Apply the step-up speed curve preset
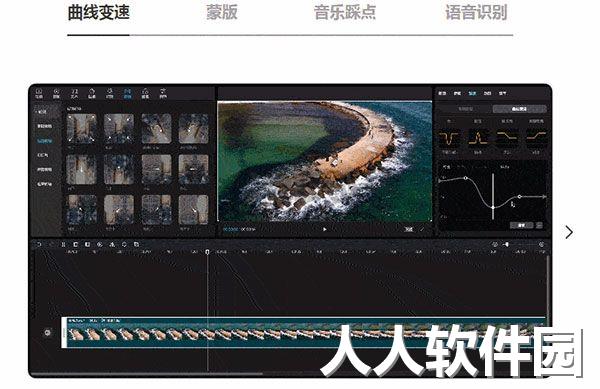The height and width of the screenshot is (389, 600). (x=536, y=138)
